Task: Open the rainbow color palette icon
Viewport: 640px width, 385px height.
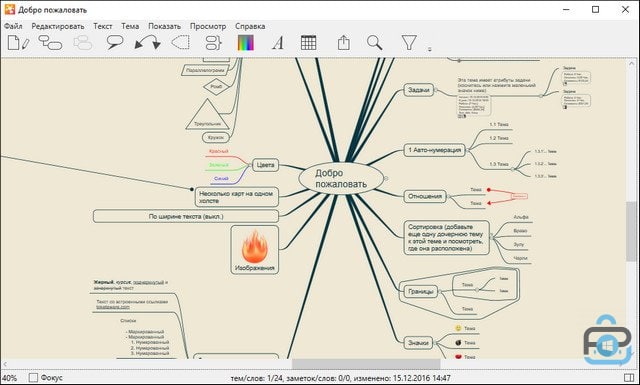Action: tap(246, 42)
